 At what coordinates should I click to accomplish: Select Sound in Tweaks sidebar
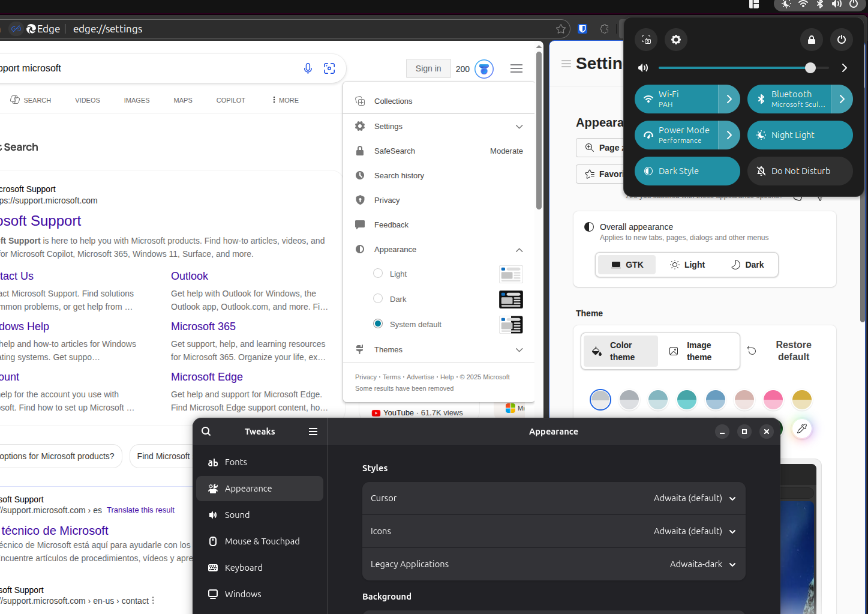260,515
